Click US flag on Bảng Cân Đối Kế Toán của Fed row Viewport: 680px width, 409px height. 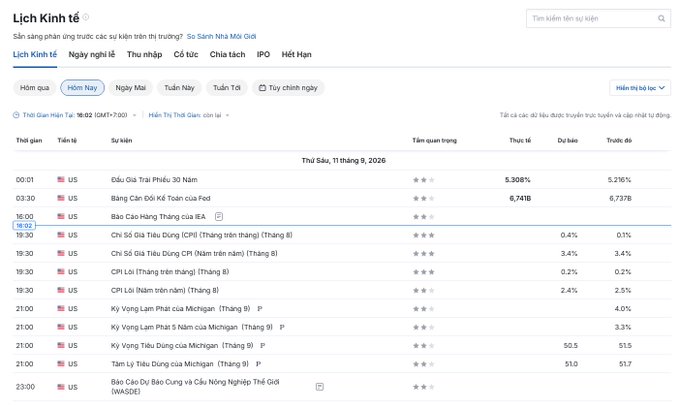click(x=61, y=198)
